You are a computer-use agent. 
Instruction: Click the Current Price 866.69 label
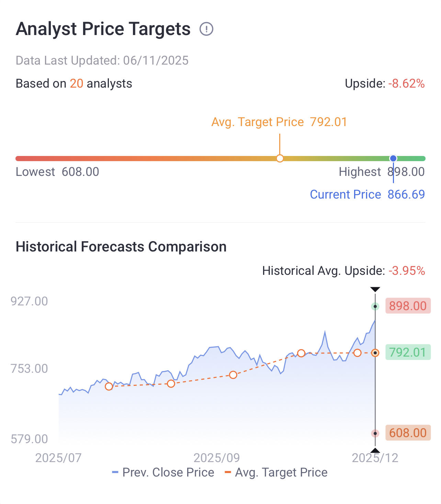367,194
